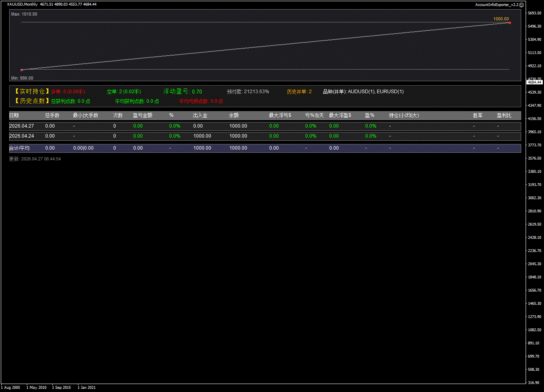Click the equity curve starting point dot
Image resolution: width=544 pixels, height=392 pixels.
22,70
